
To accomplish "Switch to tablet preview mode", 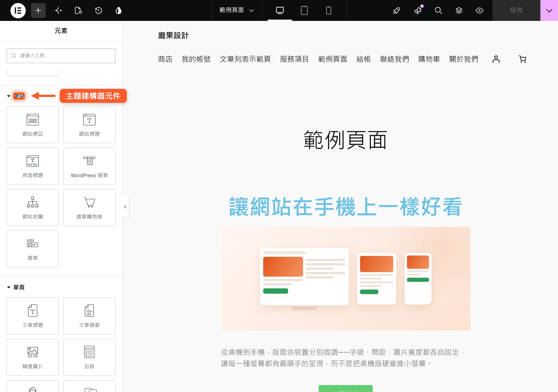I will [x=304, y=10].
